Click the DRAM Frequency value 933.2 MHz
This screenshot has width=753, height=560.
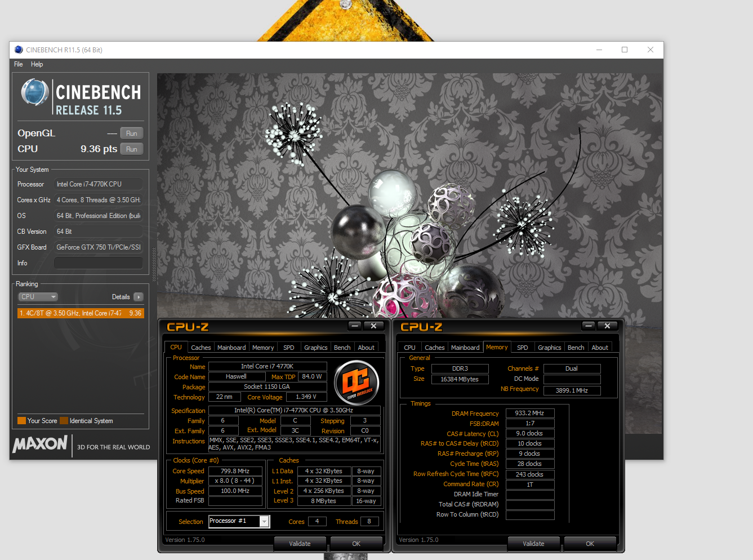(x=530, y=413)
